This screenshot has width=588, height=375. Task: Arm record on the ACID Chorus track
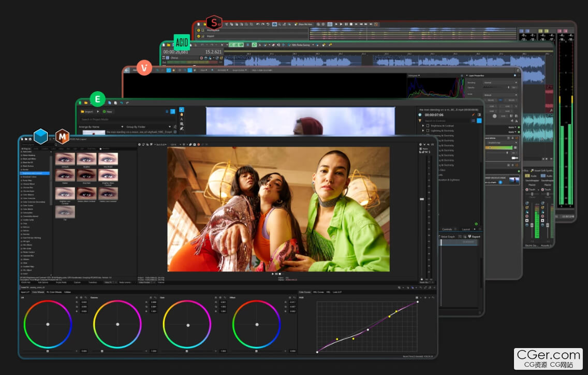point(202,58)
